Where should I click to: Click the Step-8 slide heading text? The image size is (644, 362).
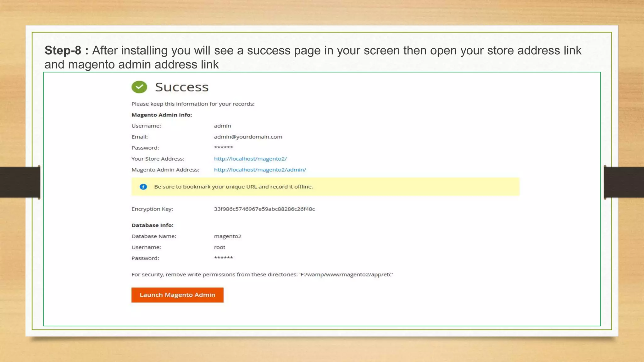pyautogui.click(x=313, y=57)
